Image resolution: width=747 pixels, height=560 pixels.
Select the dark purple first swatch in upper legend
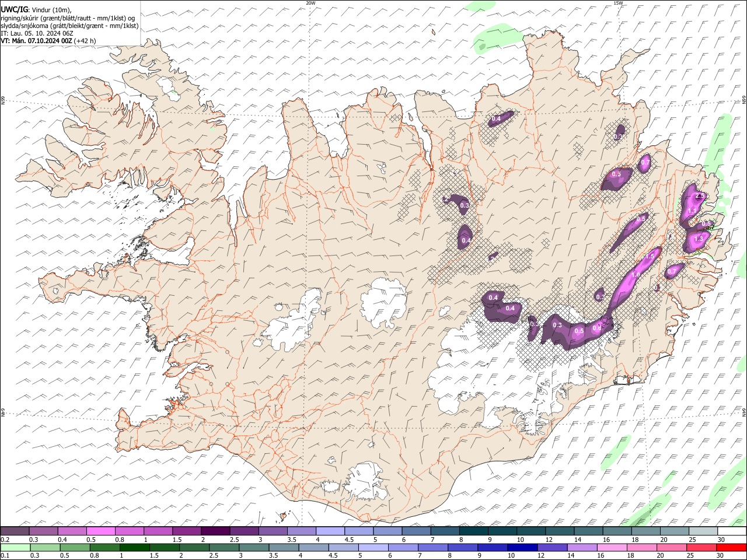pyautogui.click(x=15, y=531)
